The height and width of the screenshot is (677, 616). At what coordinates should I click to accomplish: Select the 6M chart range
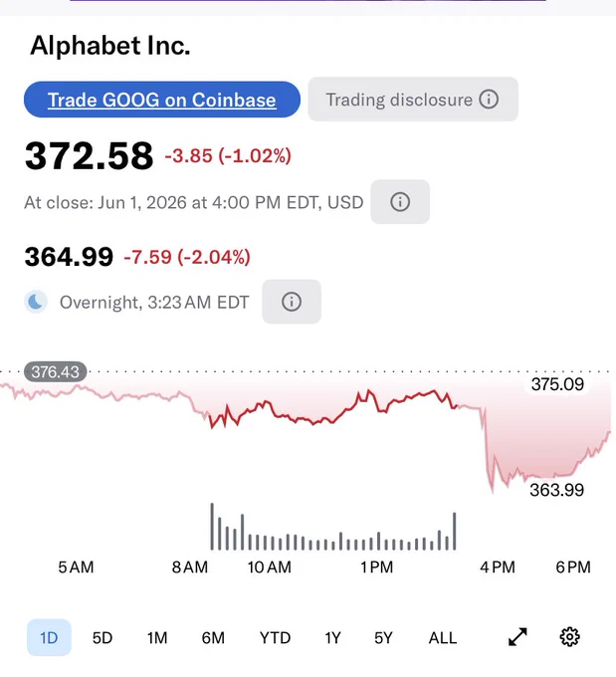213,638
